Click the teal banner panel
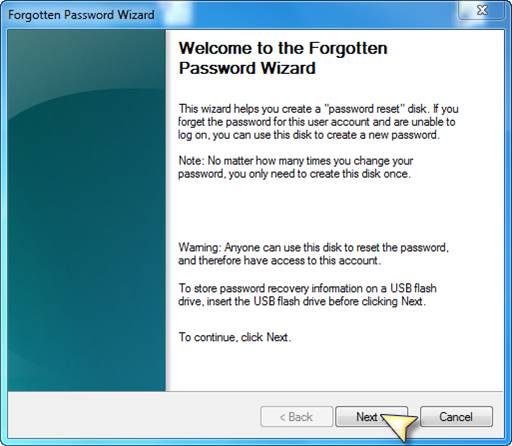512x446 pixels. point(87,210)
